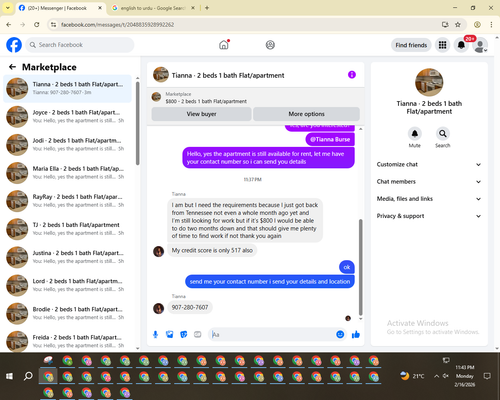This screenshot has width=500, height=400.
Task: Click the chat messages scrollbar
Action: click(x=360, y=267)
